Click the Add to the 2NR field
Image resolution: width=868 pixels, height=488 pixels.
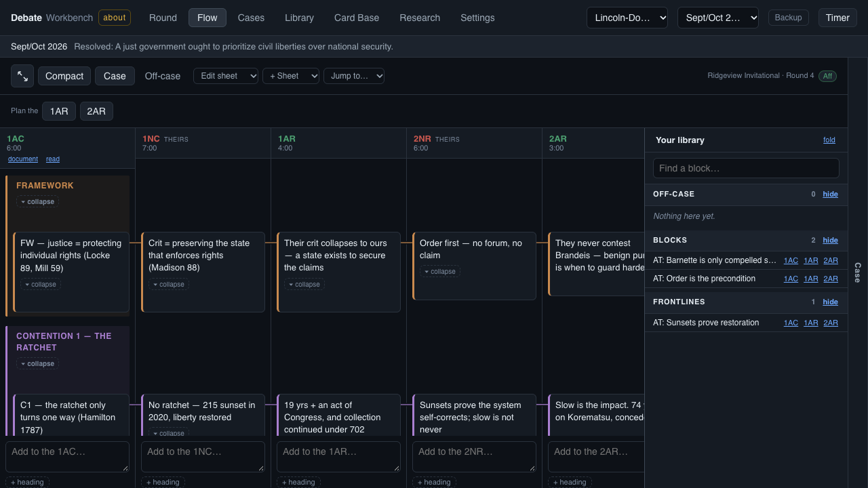(474, 457)
